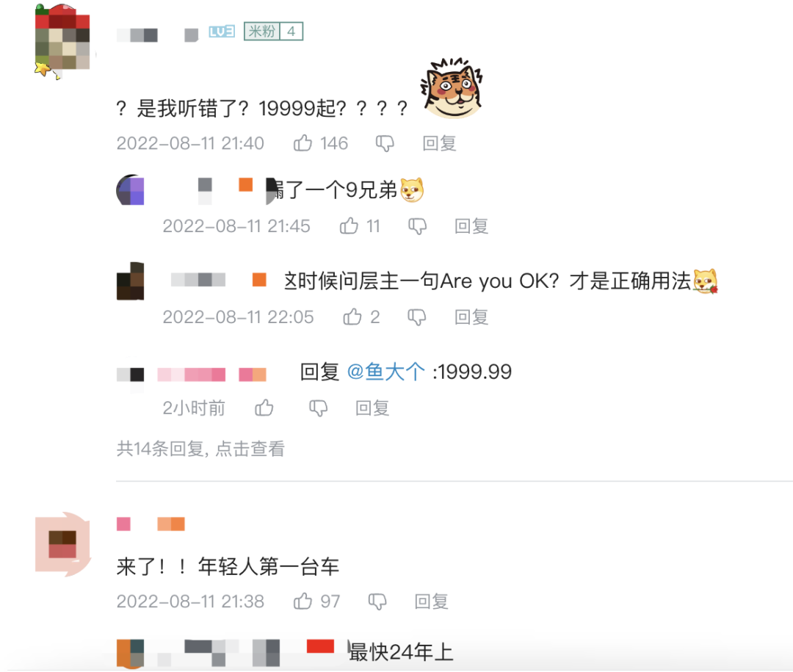Image resolution: width=793 pixels, height=672 pixels.
Task: Expand all 14 replies via 点击查看
Action: (250, 449)
